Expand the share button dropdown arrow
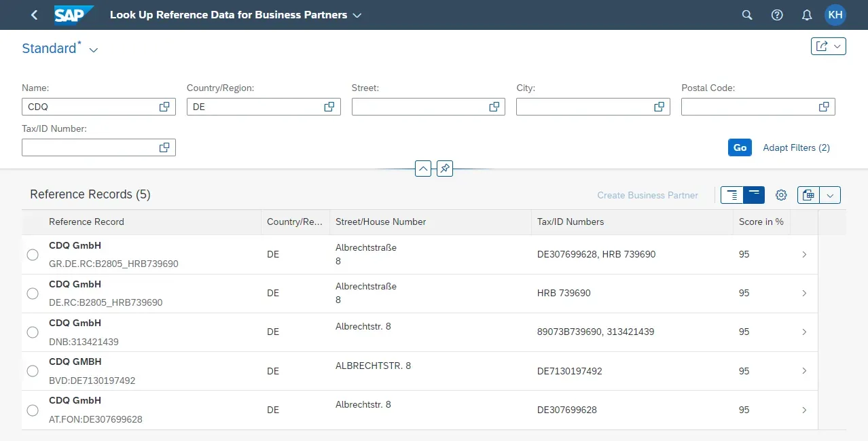This screenshot has height=441, width=868. [x=837, y=46]
